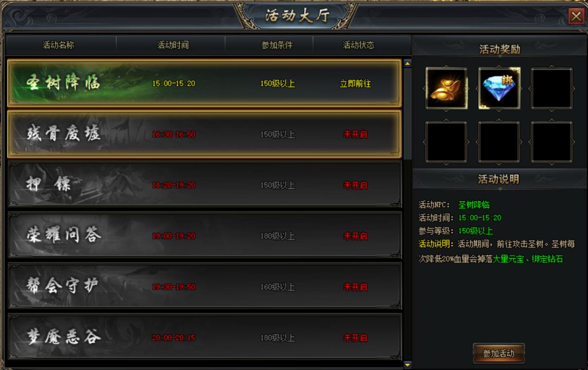Click the bound blue diamond reward icon
Viewport: 588px width, 370px height.
(499, 88)
